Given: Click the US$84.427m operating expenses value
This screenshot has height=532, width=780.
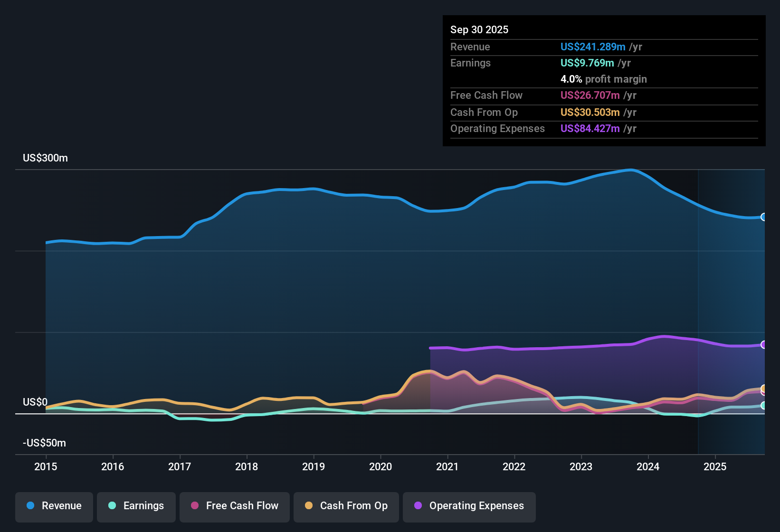Looking at the screenshot, I should [590, 129].
